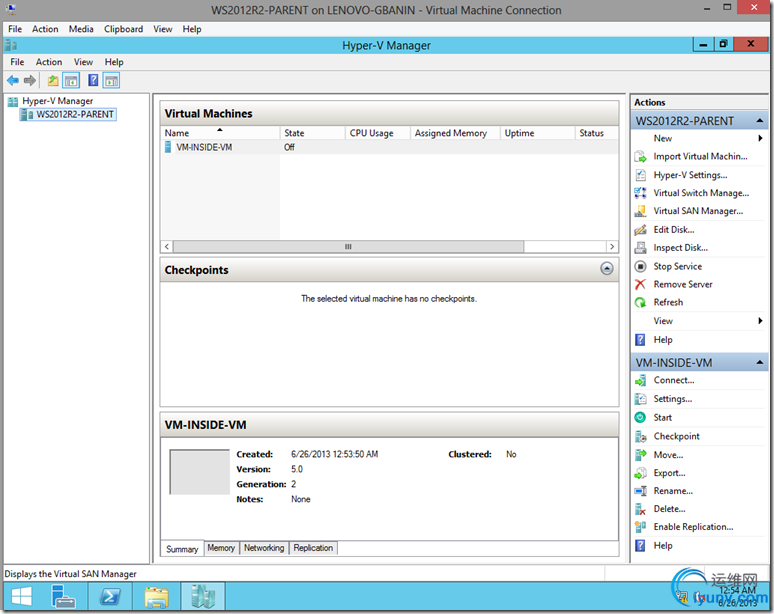774x614 pixels.
Task: Click Stop Service action link
Action: click(678, 267)
